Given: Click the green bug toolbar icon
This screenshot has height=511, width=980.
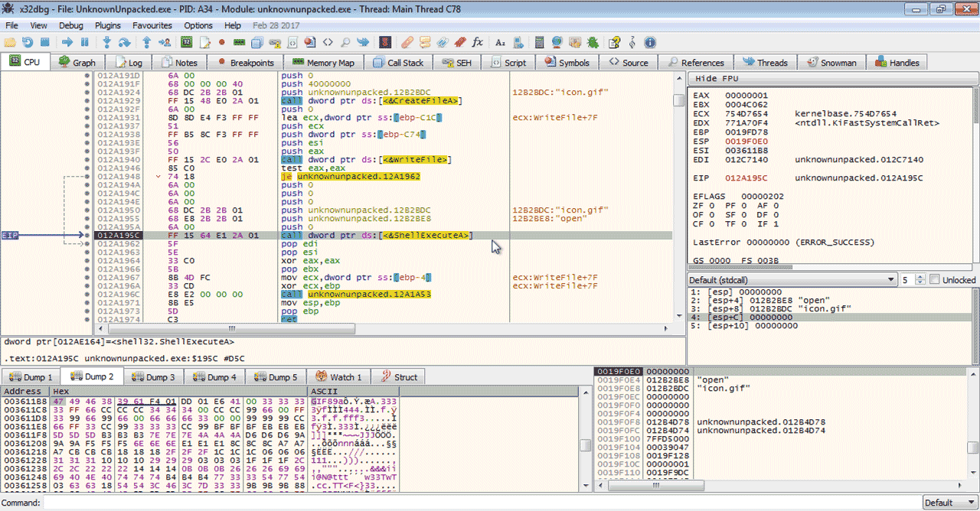Looking at the screenshot, I should tap(593, 42).
